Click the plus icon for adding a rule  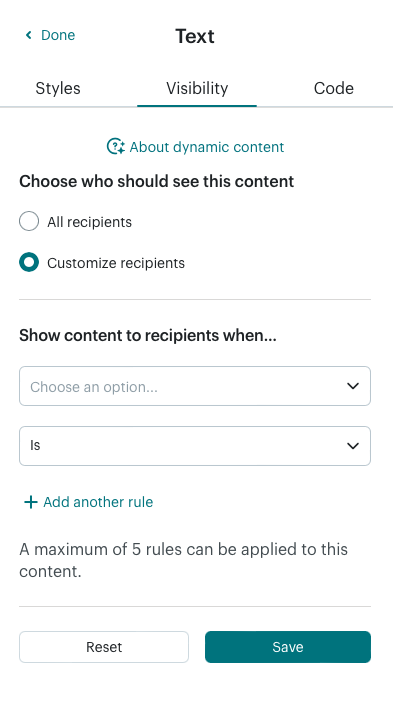30,502
